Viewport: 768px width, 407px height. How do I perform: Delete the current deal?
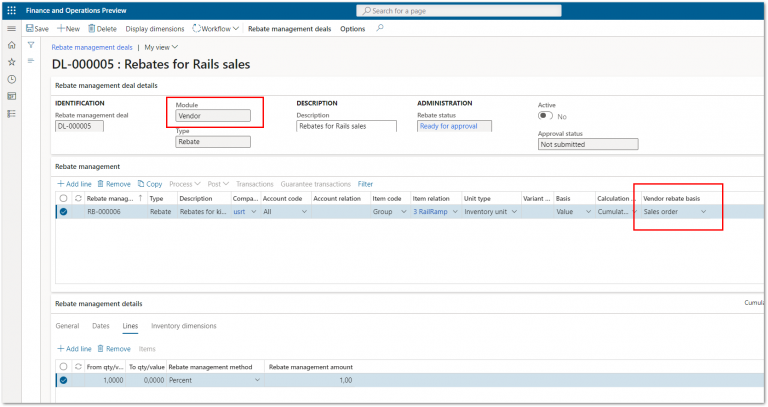tap(102, 29)
